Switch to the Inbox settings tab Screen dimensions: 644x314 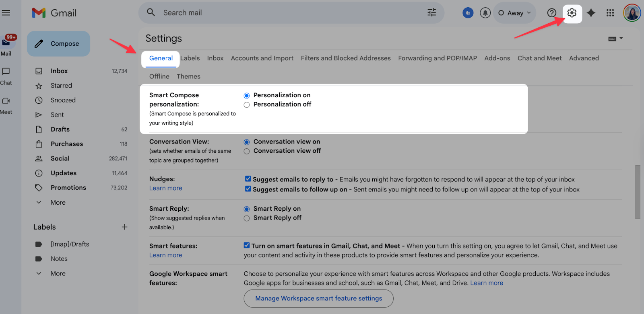point(215,58)
